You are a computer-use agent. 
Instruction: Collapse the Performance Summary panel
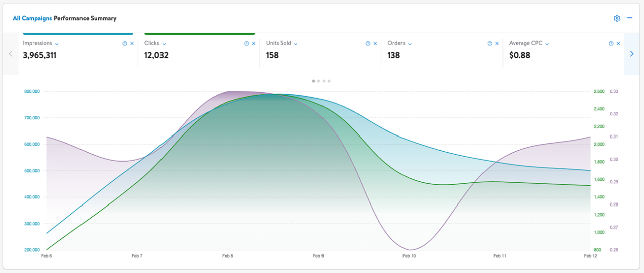pyautogui.click(x=629, y=18)
